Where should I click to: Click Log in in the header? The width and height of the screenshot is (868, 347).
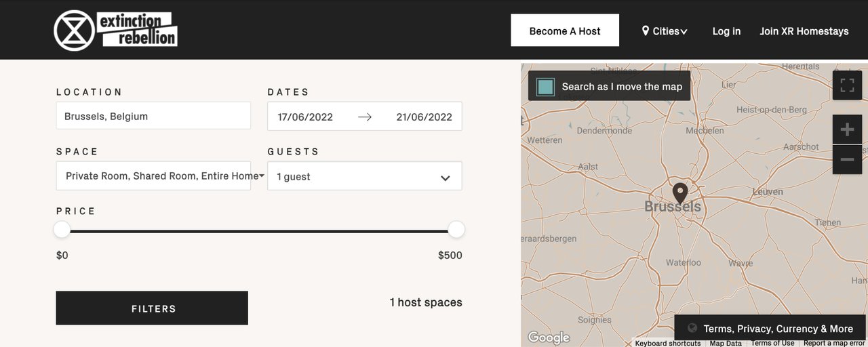point(726,31)
